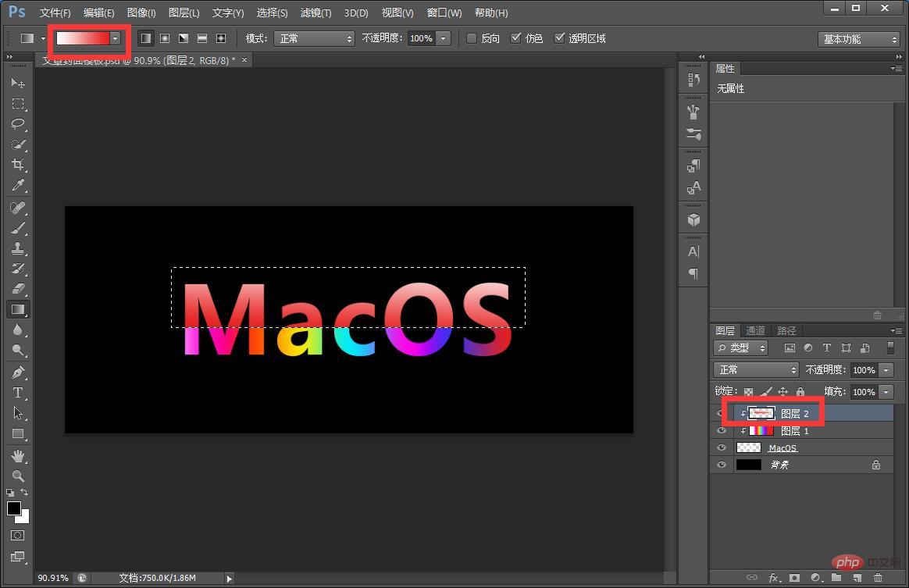Screen dimensions: 909x588
Task: Create new fill or adjustment layer
Action: pyautogui.click(x=815, y=578)
